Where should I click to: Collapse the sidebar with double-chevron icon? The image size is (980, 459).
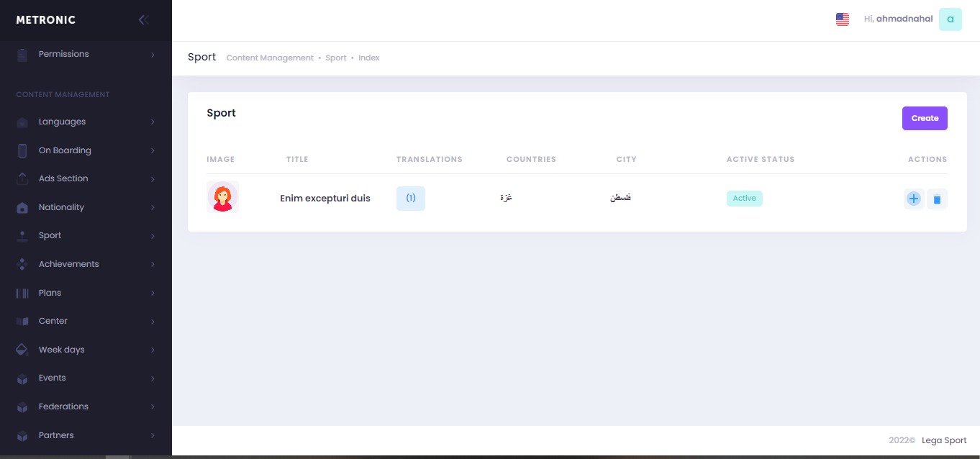pyautogui.click(x=143, y=20)
